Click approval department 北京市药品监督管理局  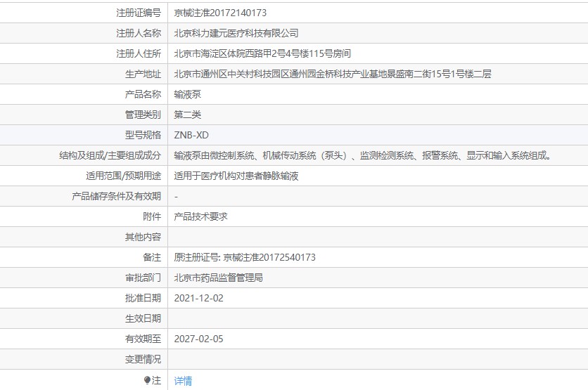click(219, 278)
